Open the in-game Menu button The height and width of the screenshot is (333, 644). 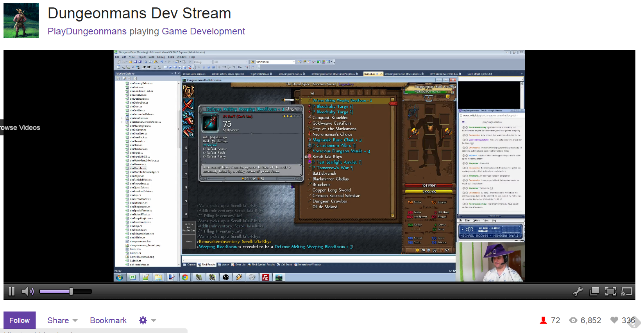189,242
